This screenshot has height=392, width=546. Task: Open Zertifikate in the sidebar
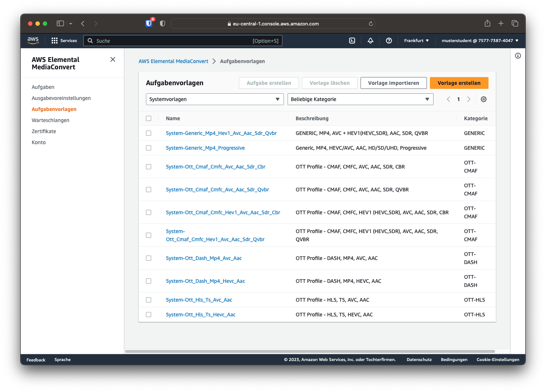44,131
